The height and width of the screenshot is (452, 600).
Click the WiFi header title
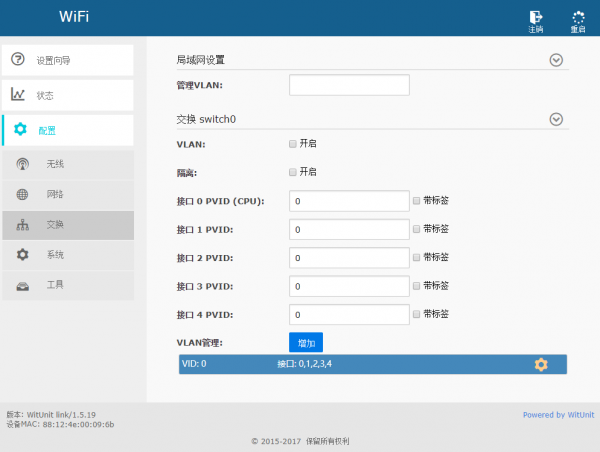(x=74, y=17)
